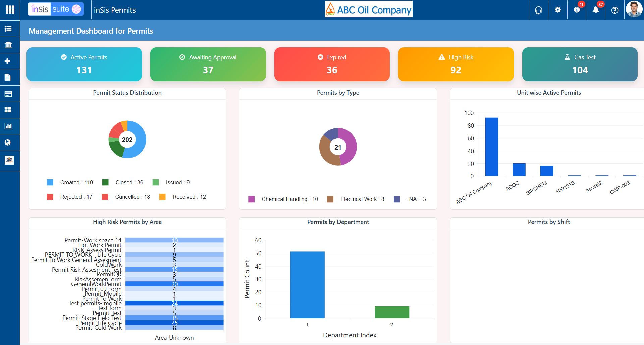Open the document sidebar icon
Viewport: 644px width, 345px height.
(x=7, y=77)
